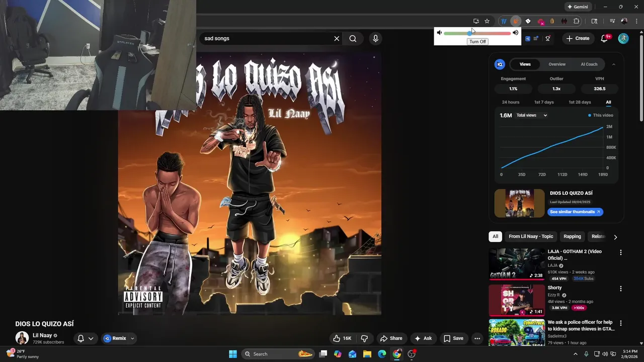This screenshot has height=362, width=644.
Task: Open the Chrome profile avatar
Action: click(x=624, y=21)
